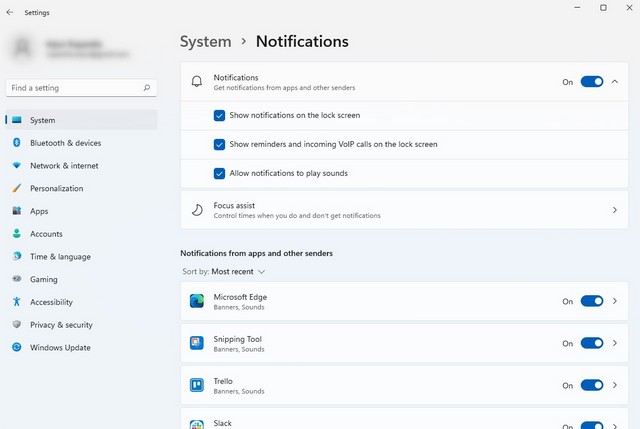Viewport: 640px width, 429px height.
Task: Click 'Notifications from apps and other senders' heading
Action: pyautogui.click(x=256, y=253)
